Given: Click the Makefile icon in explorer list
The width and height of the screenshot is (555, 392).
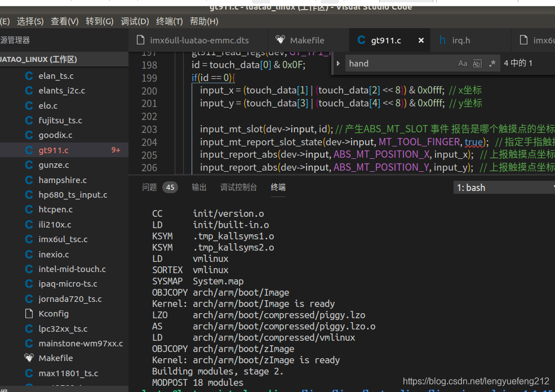Looking at the screenshot, I should coord(29,358).
